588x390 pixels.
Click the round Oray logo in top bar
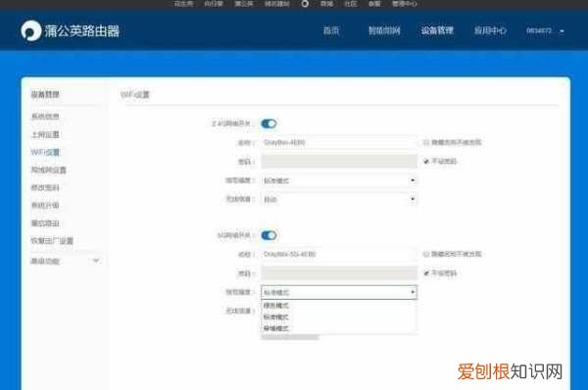305,4
